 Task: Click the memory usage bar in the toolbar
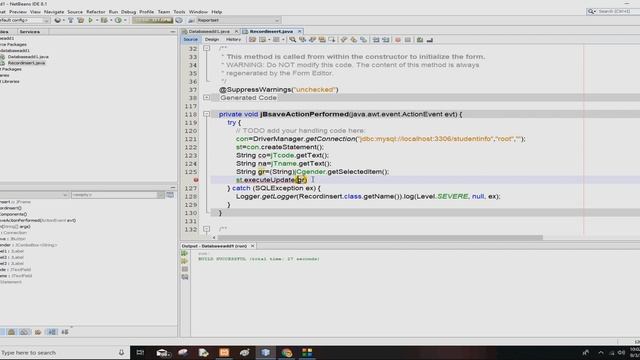[152, 20]
